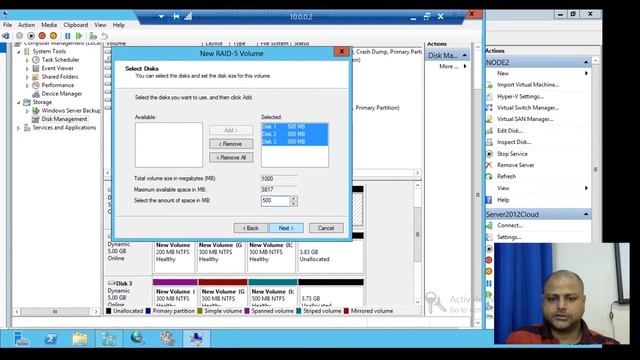Collapse the Server2012Cloud actions section
640x360 pixels.
click(586, 214)
